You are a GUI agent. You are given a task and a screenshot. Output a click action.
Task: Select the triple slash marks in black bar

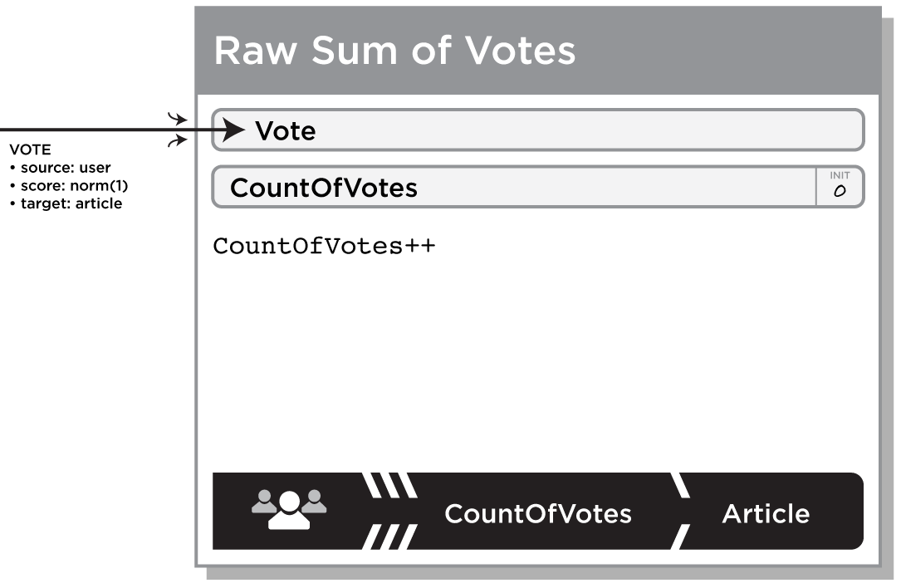[x=389, y=511]
